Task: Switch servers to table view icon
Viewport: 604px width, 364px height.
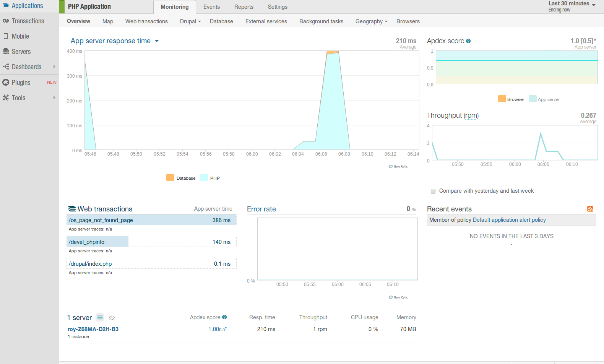Action: [x=100, y=317]
